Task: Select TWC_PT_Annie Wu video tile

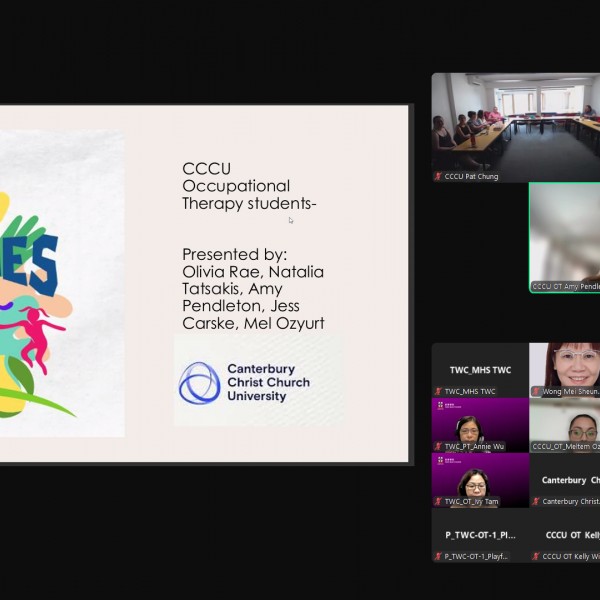Action: click(x=480, y=425)
